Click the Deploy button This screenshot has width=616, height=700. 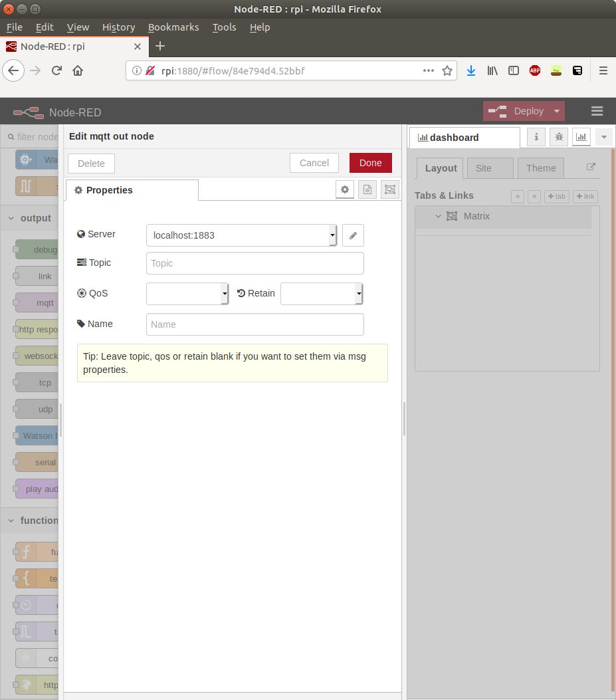pos(518,111)
